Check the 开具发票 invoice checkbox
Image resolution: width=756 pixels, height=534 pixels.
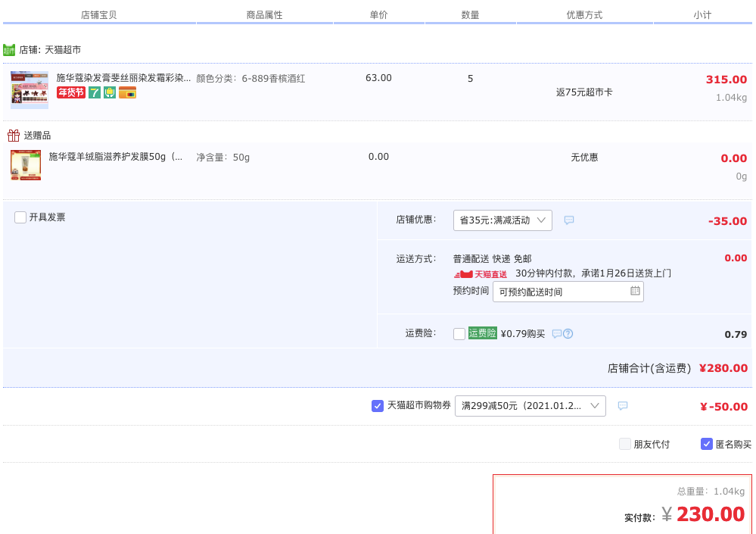click(20, 217)
